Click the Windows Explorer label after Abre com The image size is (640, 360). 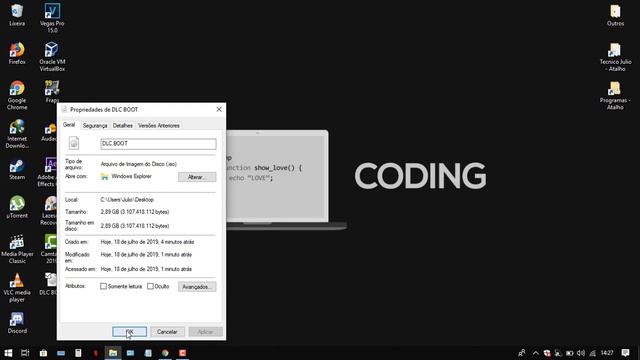131,176
